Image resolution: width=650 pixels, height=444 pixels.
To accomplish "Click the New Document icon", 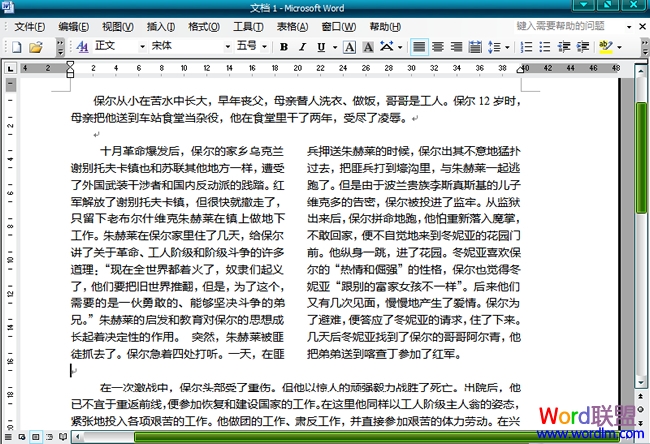I will pyautogui.click(x=15, y=47).
